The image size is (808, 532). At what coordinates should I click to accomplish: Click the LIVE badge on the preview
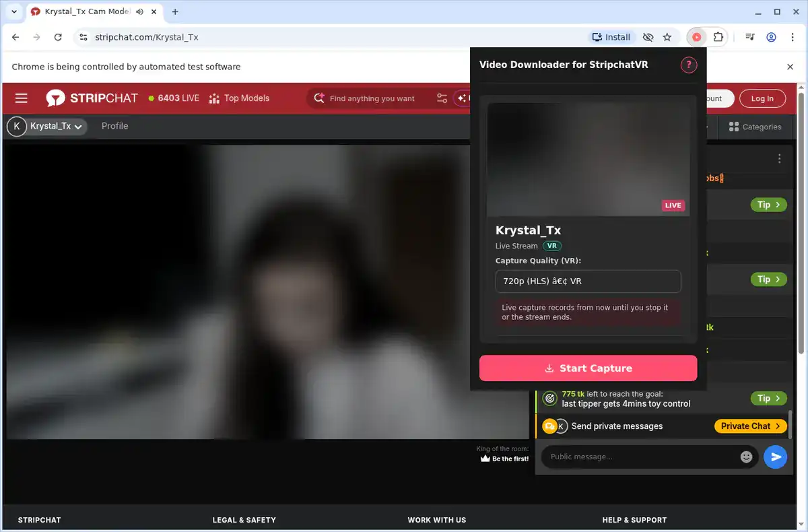tap(673, 205)
